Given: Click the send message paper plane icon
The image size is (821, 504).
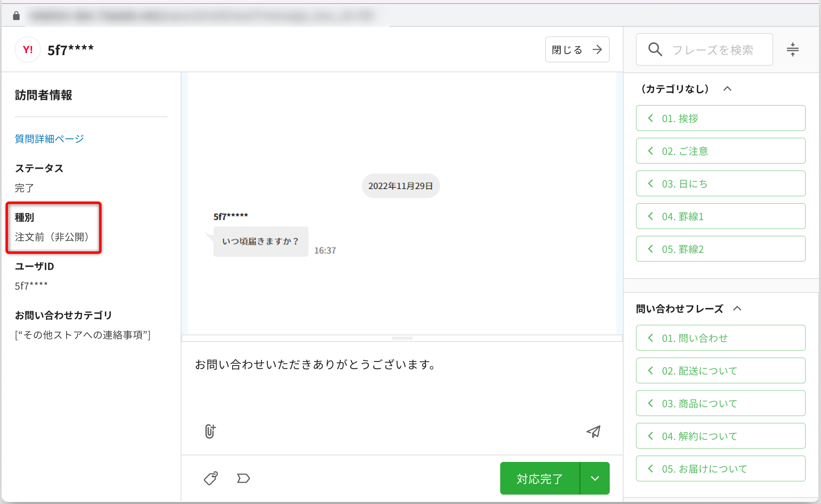Looking at the screenshot, I should pos(593,432).
